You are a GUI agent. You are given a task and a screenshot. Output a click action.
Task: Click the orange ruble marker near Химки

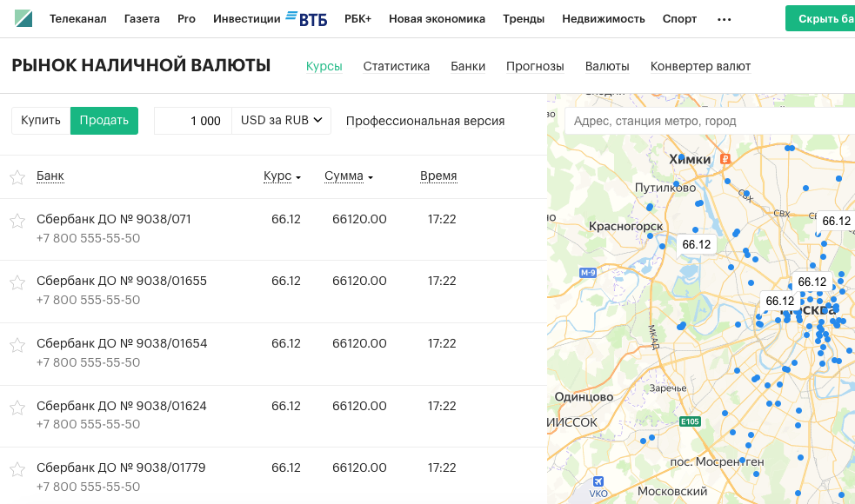[725, 158]
